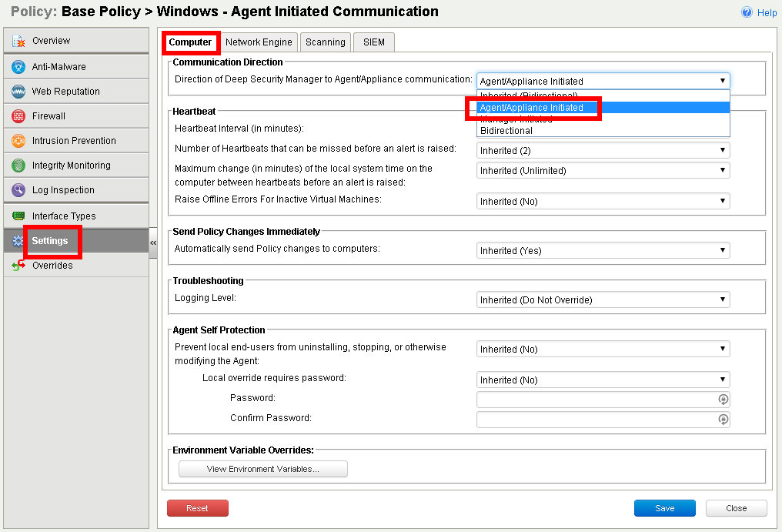Click View Environment Variables button

click(262, 469)
